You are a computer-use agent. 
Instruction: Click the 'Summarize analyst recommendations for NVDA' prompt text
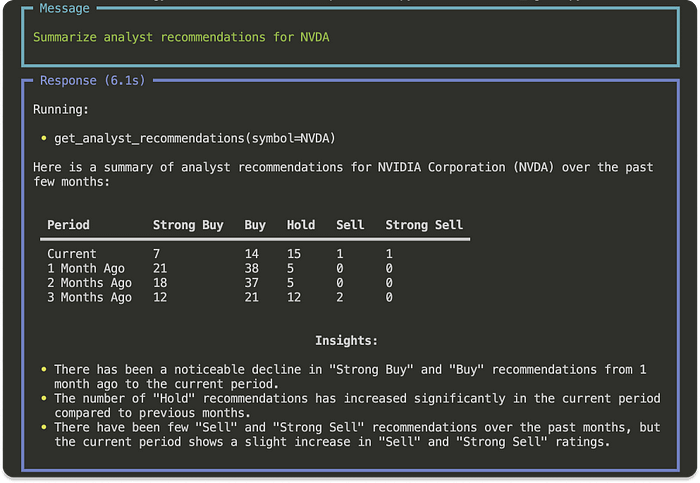click(181, 37)
